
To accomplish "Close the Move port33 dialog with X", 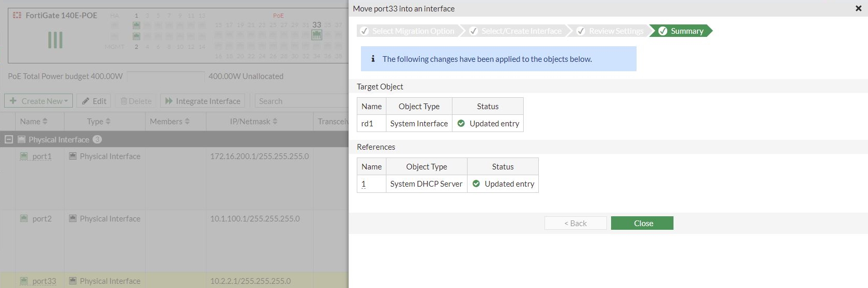I will 858,8.
